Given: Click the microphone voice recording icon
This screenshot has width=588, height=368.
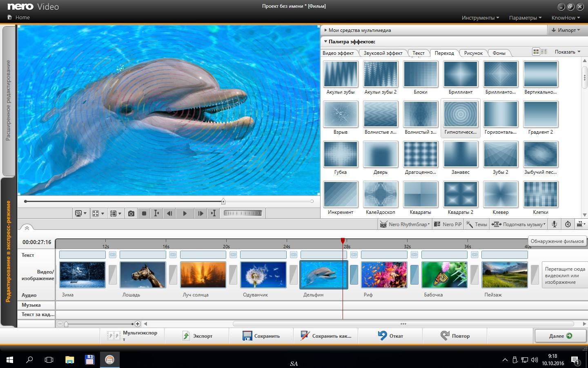Looking at the screenshot, I should tap(555, 224).
